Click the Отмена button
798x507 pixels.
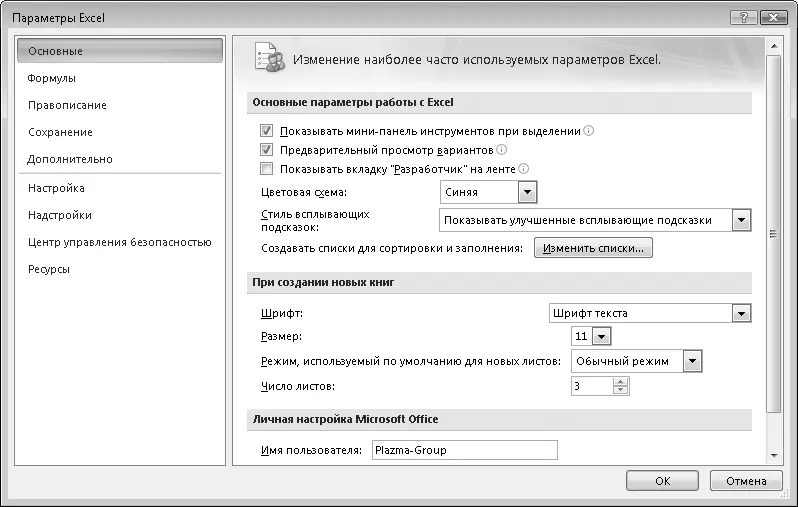point(746,481)
